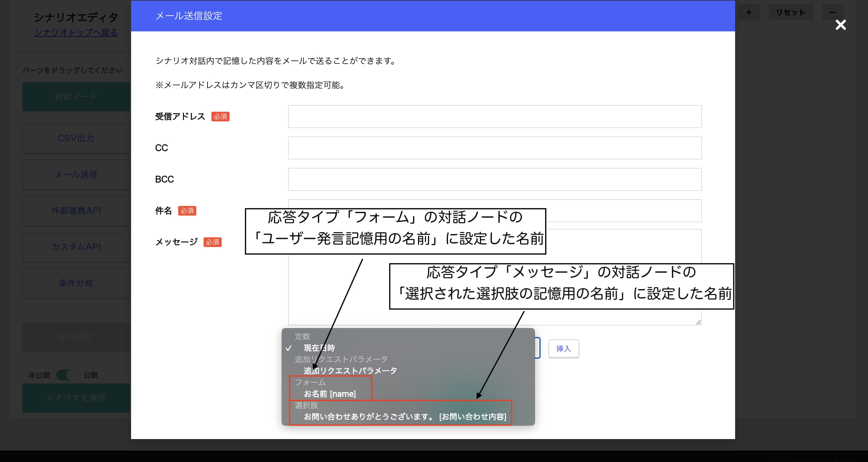The width and height of the screenshot is (868, 462).
Task: Click the 対話ノード part button
Action: [x=76, y=97]
